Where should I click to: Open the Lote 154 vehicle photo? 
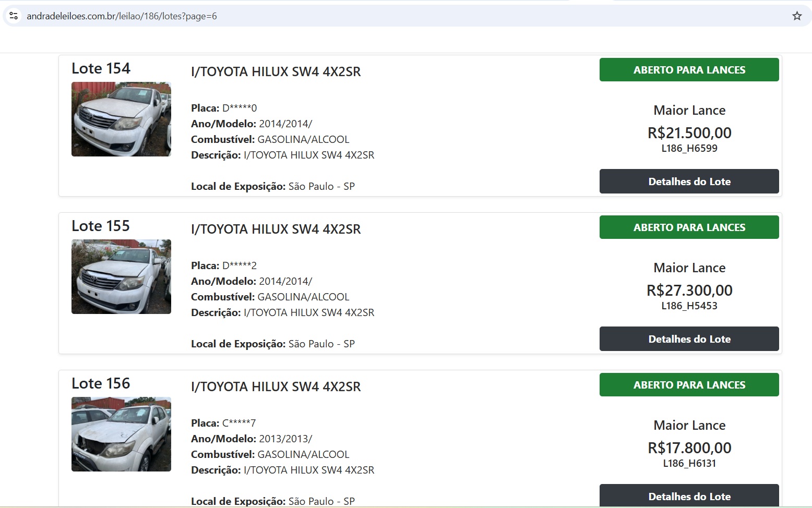(121, 119)
